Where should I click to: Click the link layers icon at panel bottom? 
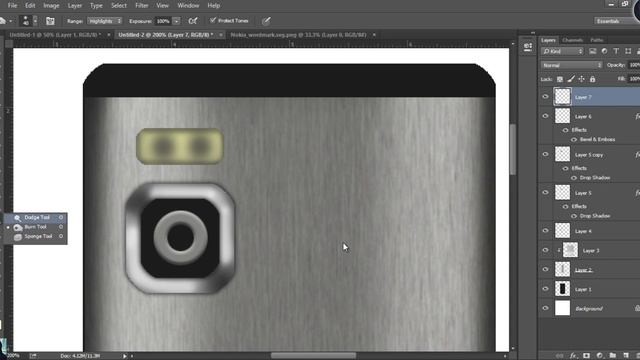coord(560,356)
